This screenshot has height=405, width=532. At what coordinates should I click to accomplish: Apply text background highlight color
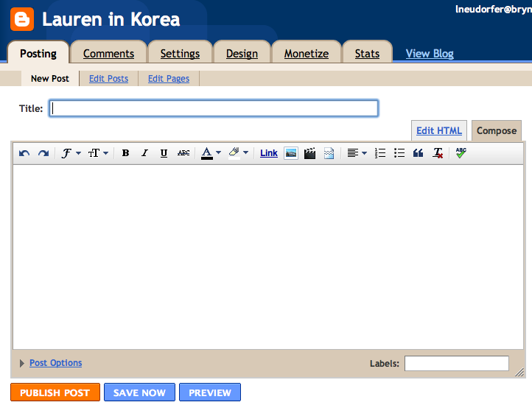[x=234, y=153]
